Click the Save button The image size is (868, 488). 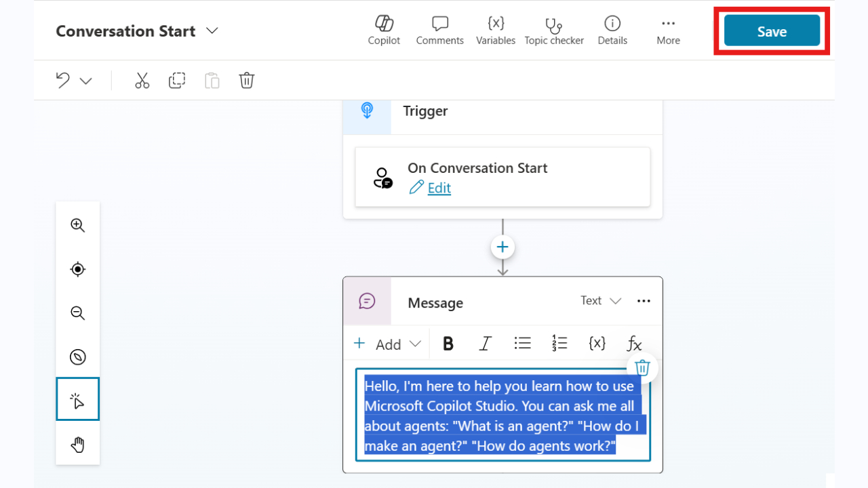(x=772, y=31)
